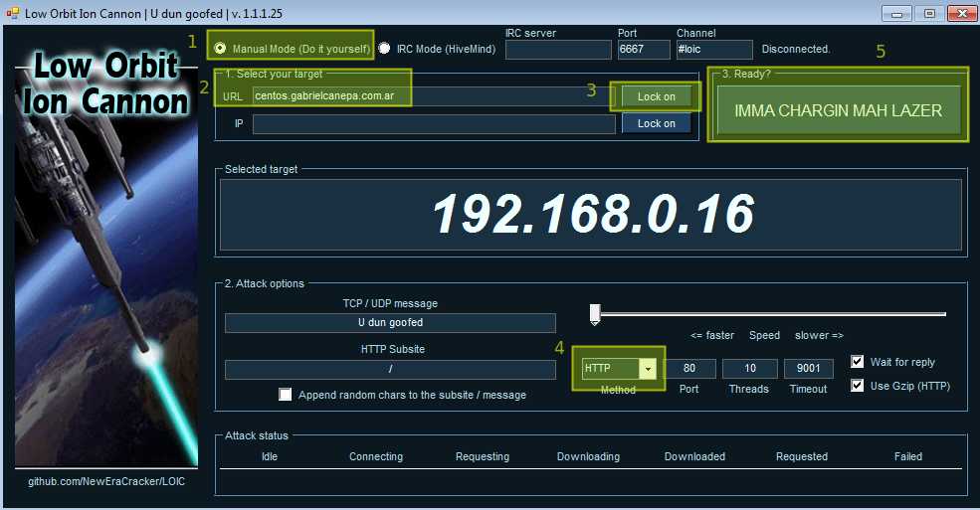Focus the IP address input field
The image size is (980, 510).
tap(434, 123)
